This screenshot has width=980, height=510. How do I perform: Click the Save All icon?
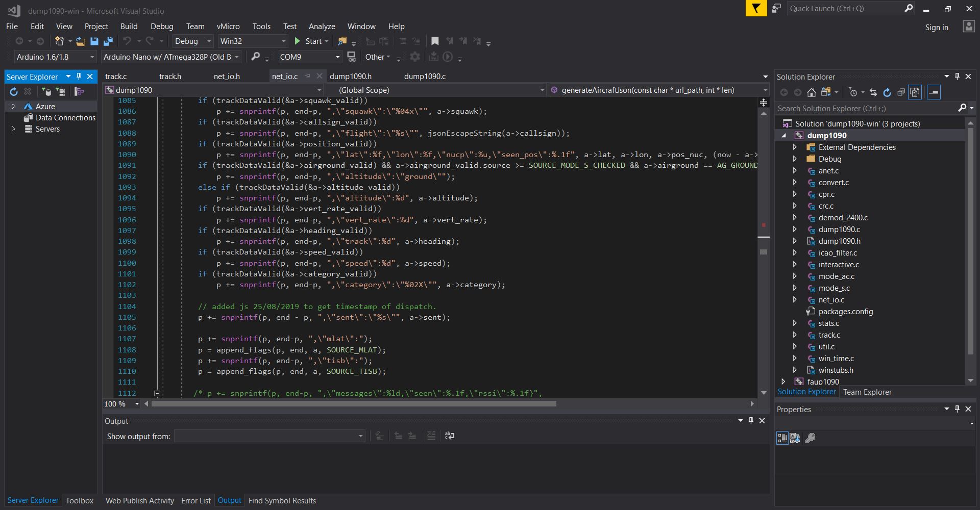click(108, 41)
